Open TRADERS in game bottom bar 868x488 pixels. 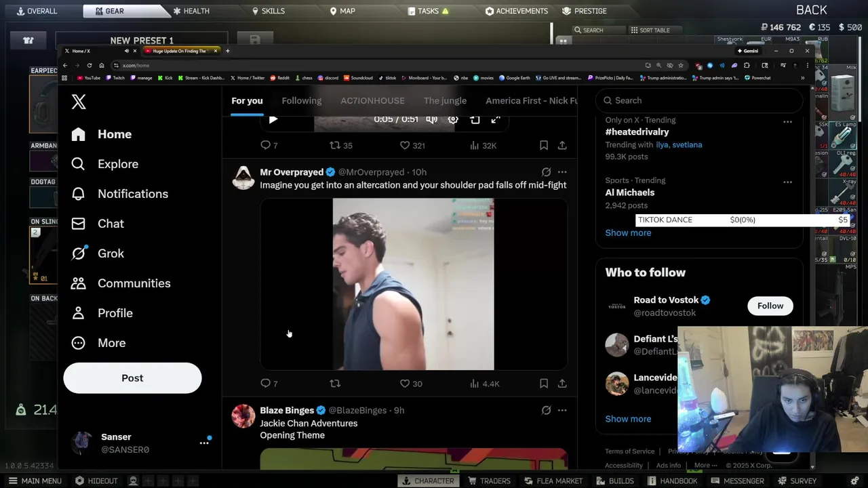tap(489, 481)
